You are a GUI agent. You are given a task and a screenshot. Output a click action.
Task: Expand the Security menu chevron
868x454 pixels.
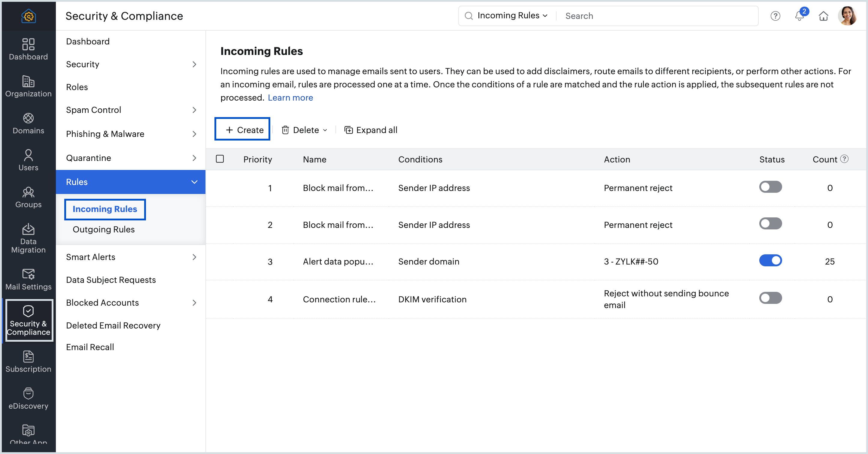tap(194, 64)
